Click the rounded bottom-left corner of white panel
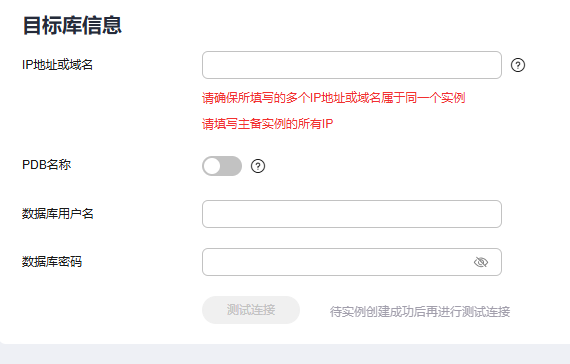570x364 pixels. pos(4,340)
